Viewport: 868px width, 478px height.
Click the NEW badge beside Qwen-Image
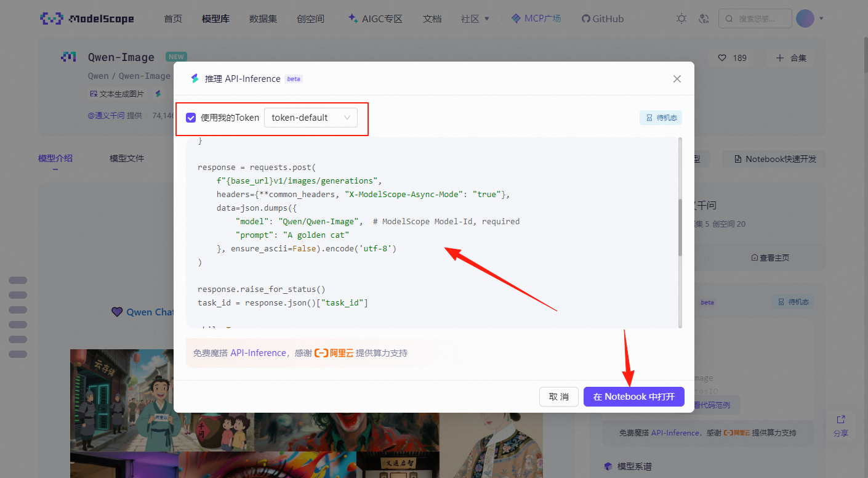pos(176,57)
